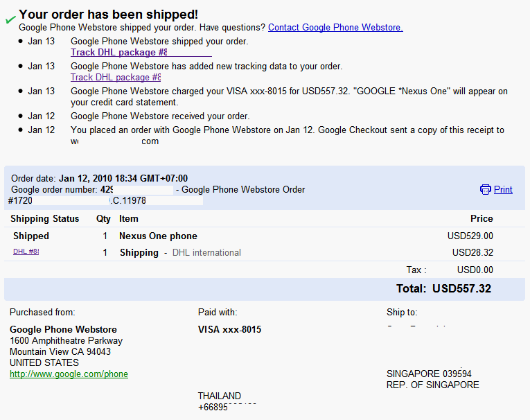
Task: Open the www.google.com/phone link
Action: 69,374
